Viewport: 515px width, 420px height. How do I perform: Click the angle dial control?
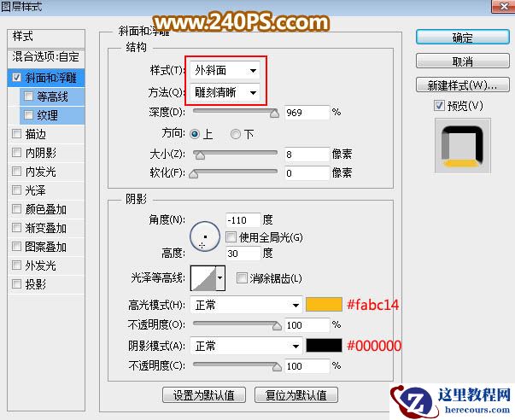[205, 236]
